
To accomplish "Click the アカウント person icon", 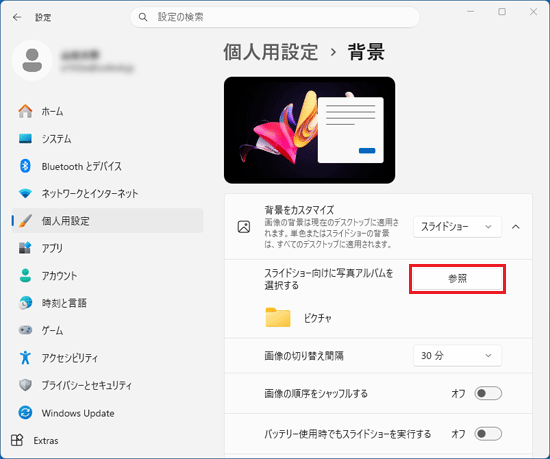I will (x=25, y=275).
